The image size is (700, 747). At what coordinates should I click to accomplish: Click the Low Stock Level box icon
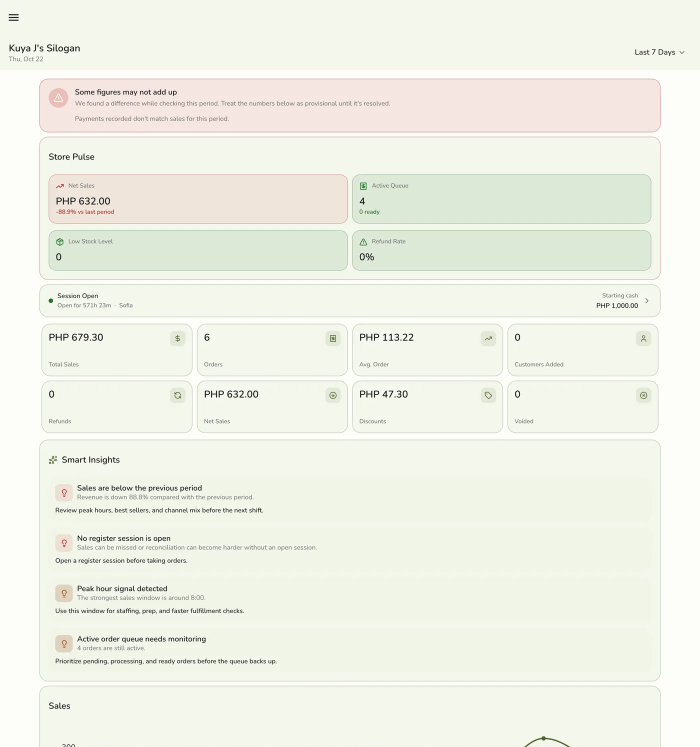click(x=60, y=242)
